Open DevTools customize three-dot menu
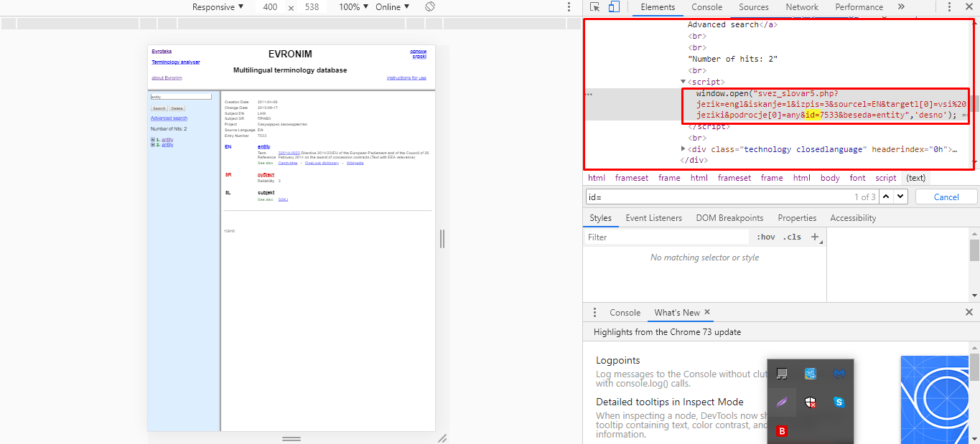This screenshot has height=444, width=980. pyautogui.click(x=949, y=7)
